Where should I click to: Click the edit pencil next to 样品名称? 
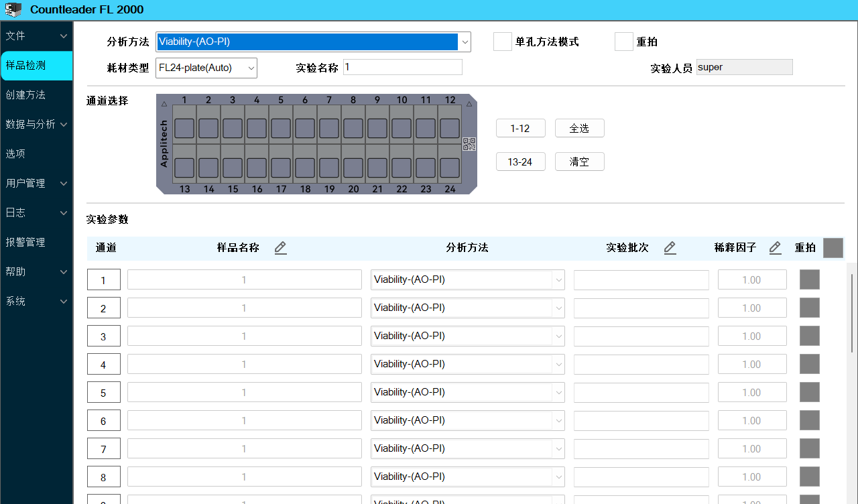coord(281,248)
